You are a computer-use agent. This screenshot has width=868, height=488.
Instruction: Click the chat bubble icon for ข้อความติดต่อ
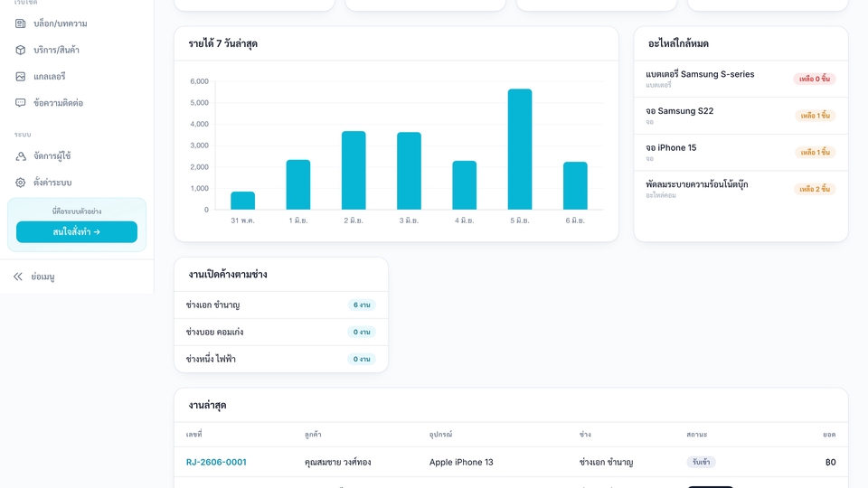pyautogui.click(x=21, y=103)
